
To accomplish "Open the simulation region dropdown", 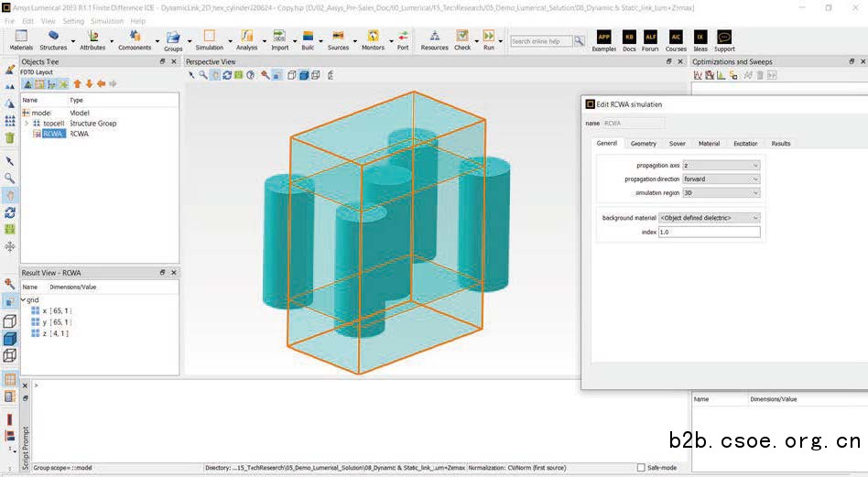I will 722,193.
